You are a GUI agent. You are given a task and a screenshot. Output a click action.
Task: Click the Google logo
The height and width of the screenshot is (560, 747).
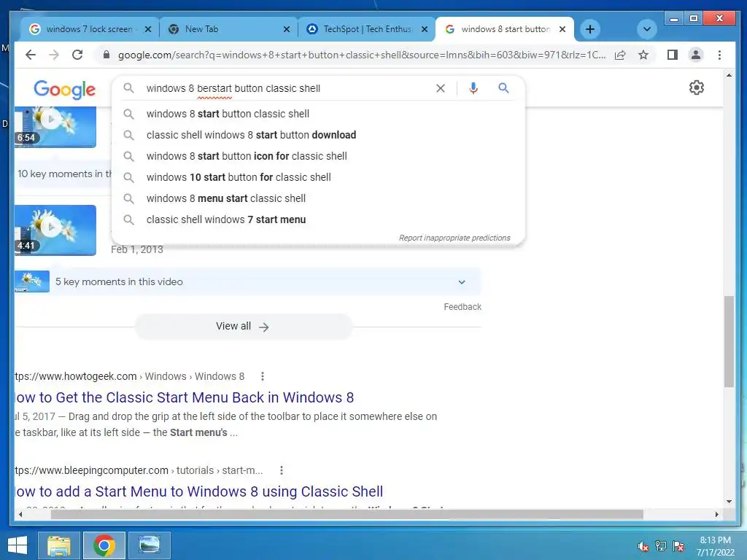[x=65, y=90]
